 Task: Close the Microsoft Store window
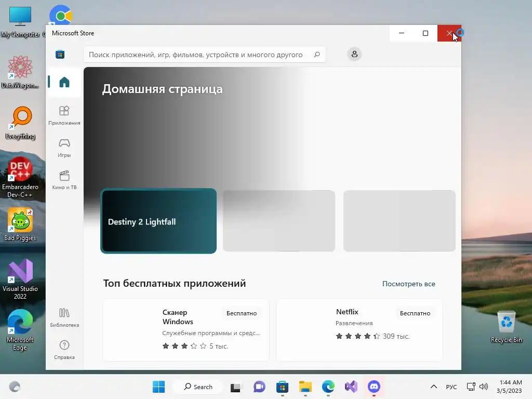coord(449,33)
